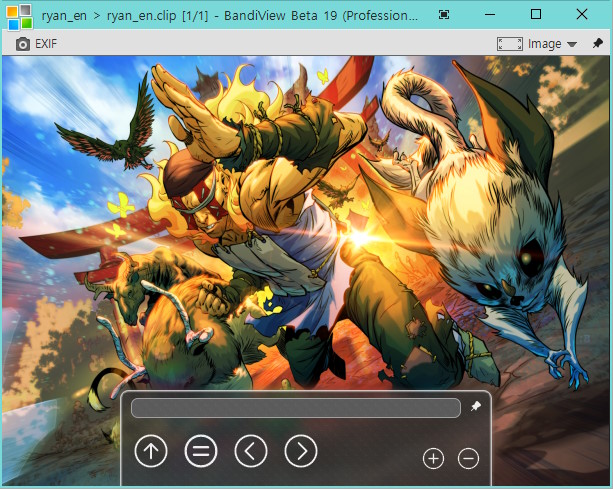Click the ryan_en.clip title text
This screenshot has height=489, width=613.
pos(142,16)
